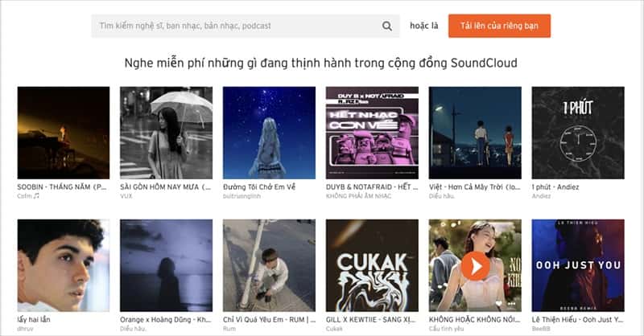644x336 pixels.
Task: Open the three-dots more menu on hovered track
Action: (x=512, y=303)
